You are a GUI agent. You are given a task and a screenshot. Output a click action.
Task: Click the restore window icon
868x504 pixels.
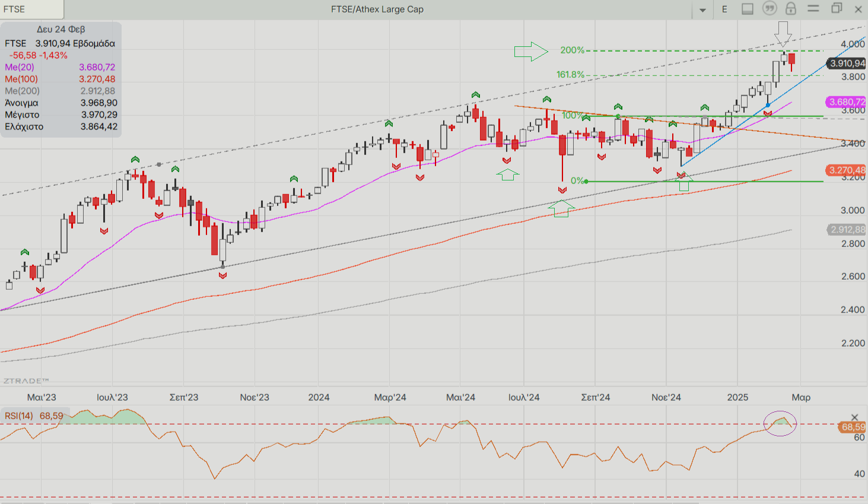tap(837, 8)
